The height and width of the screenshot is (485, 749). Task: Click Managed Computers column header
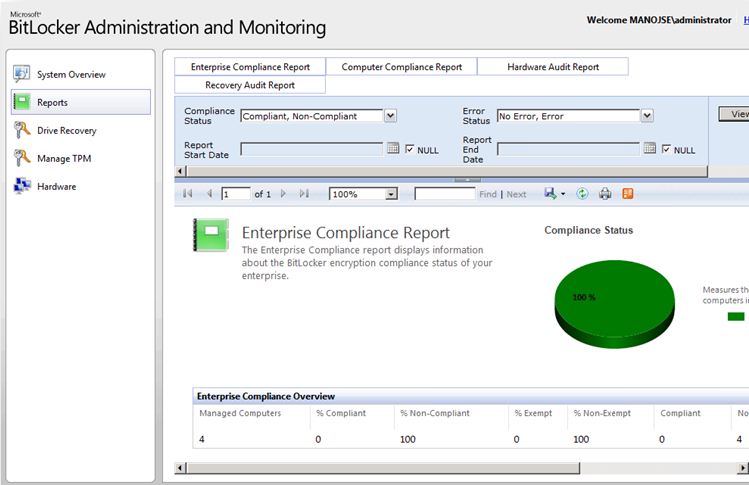240,413
